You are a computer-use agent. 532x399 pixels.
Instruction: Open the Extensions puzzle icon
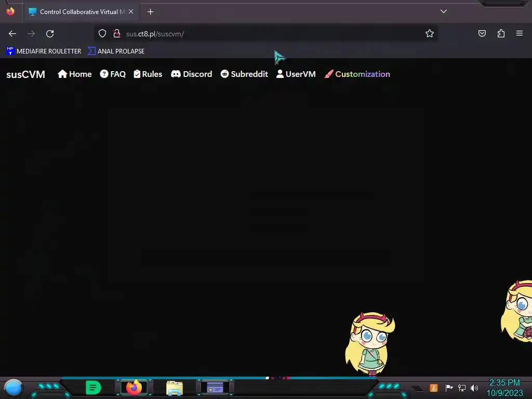pos(501,33)
